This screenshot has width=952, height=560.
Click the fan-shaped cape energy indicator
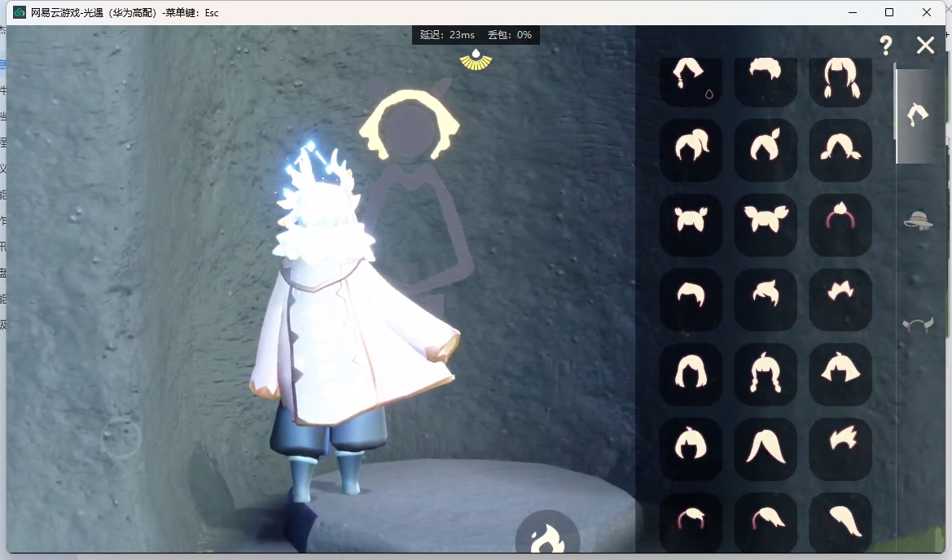pyautogui.click(x=476, y=60)
